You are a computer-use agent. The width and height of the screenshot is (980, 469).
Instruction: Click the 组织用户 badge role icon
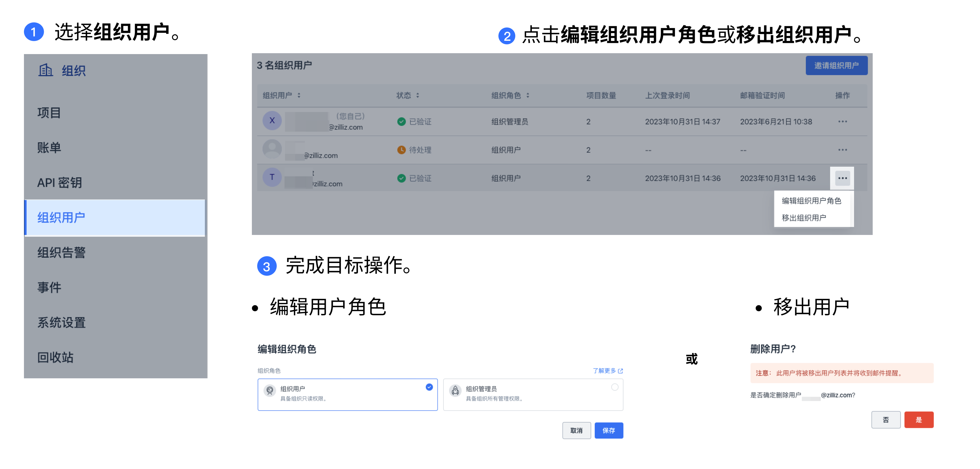tap(270, 391)
